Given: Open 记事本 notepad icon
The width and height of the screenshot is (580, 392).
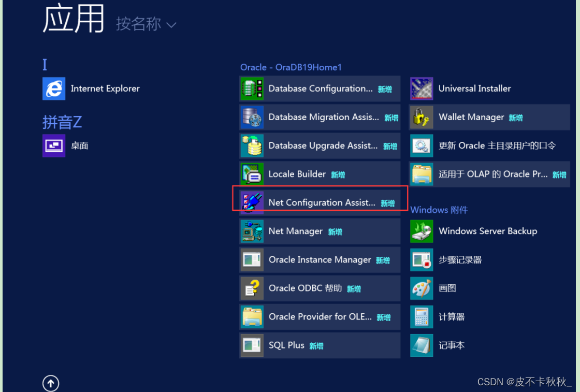Looking at the screenshot, I should [422, 345].
